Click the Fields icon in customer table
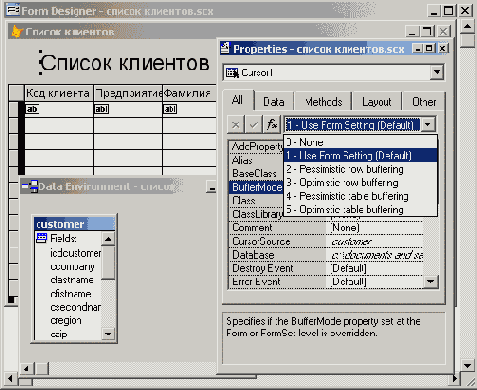This screenshot has width=477, height=390. 42,238
